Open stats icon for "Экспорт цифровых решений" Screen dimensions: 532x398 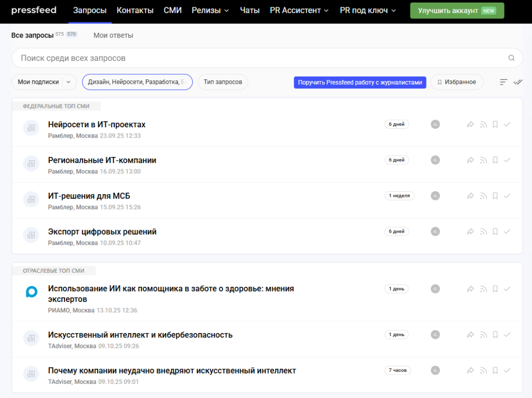[435, 232]
